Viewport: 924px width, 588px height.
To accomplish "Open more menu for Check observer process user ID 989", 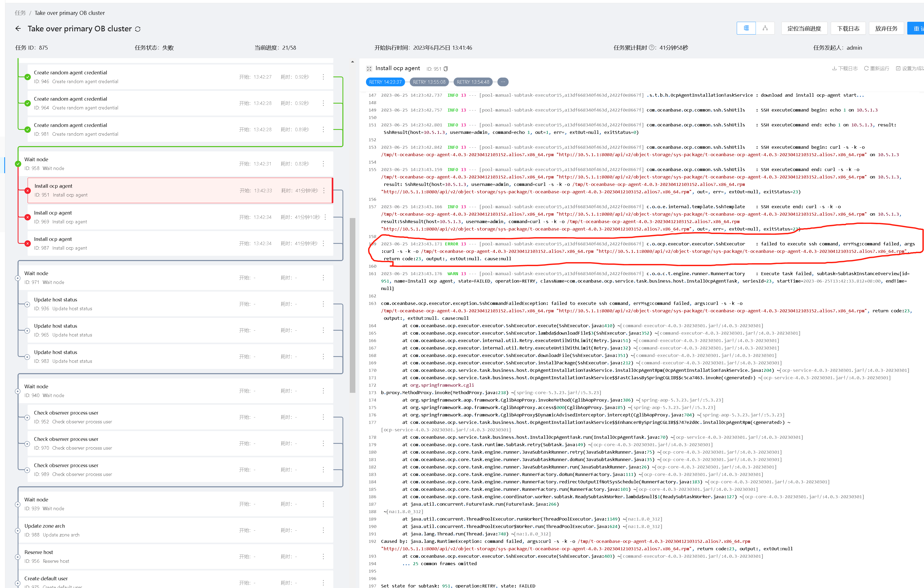I will point(323,470).
